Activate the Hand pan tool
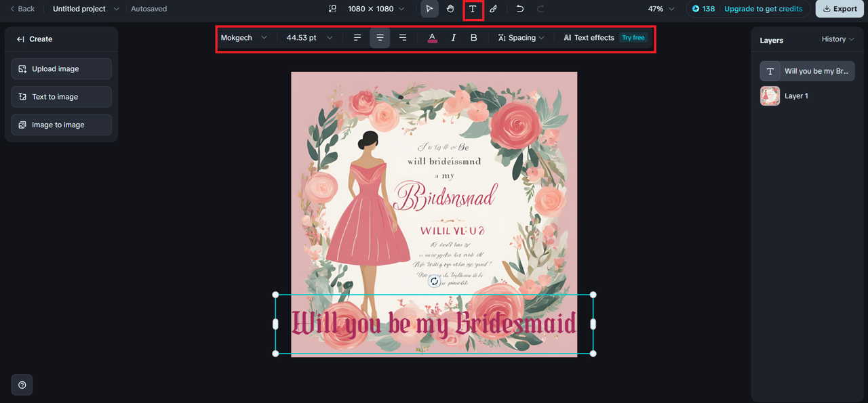868x403 pixels. click(x=450, y=9)
